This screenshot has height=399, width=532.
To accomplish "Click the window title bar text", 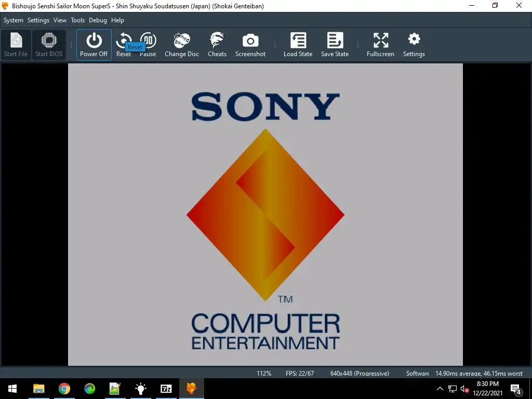I will pyautogui.click(x=138, y=6).
